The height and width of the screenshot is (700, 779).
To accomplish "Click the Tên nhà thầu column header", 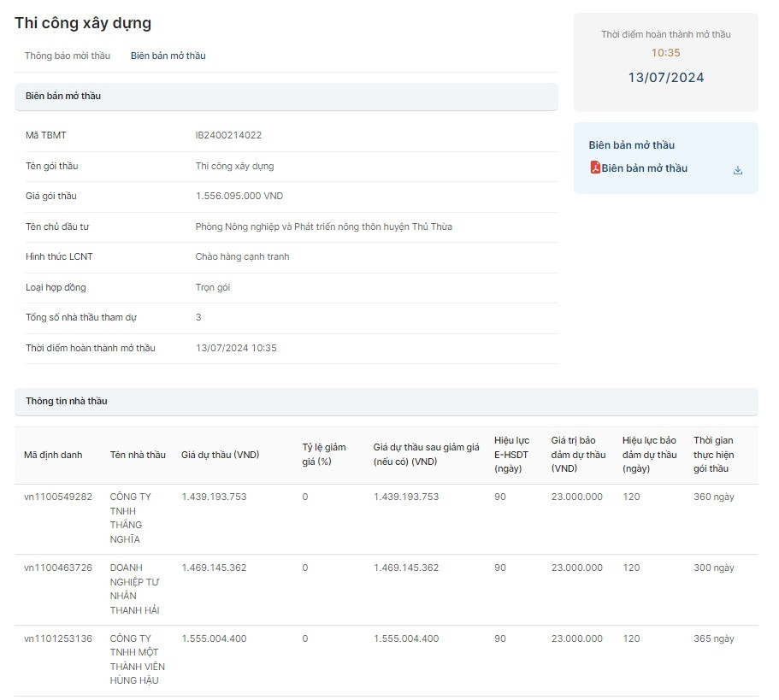I will pos(138,455).
